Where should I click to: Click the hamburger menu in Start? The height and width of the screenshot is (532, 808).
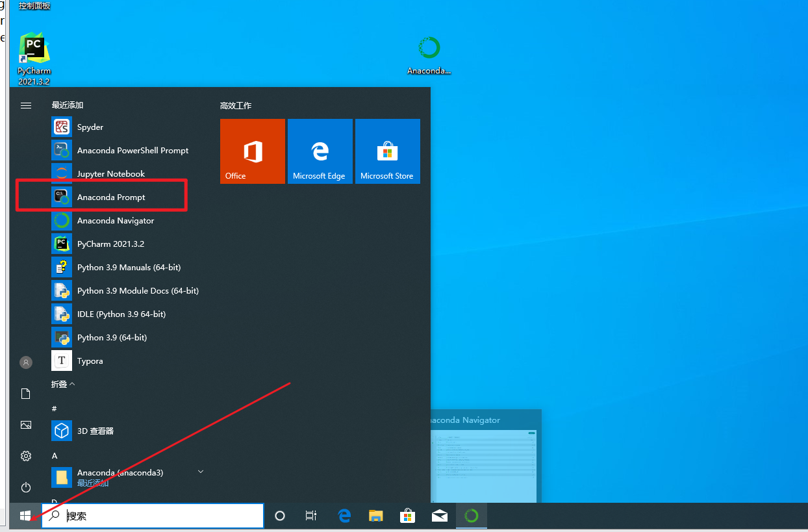(26, 105)
